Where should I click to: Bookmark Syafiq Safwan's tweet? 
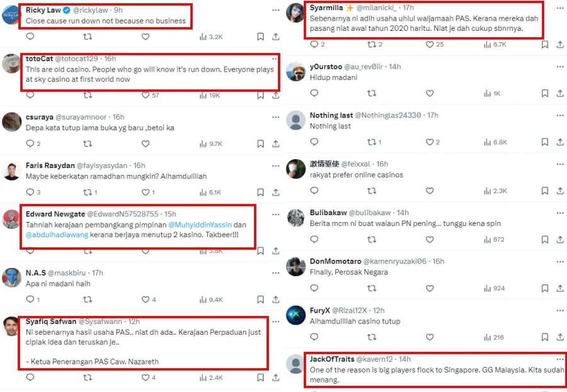(260, 378)
